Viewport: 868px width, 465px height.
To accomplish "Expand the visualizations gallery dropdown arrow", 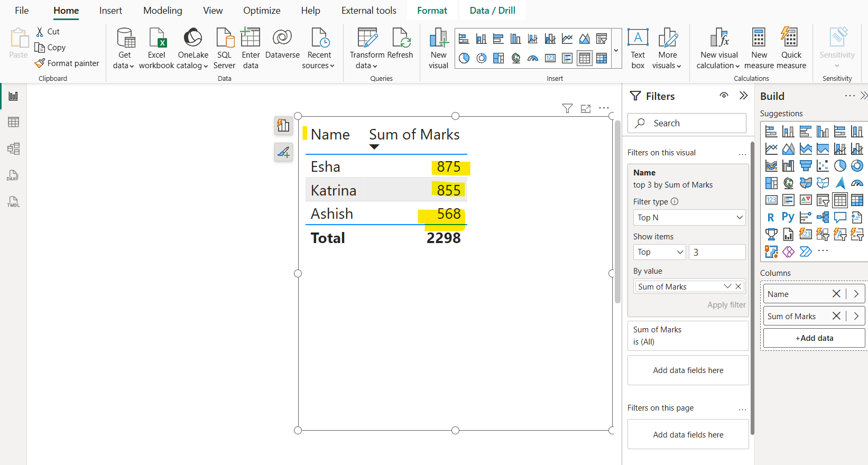I will pos(616,51).
